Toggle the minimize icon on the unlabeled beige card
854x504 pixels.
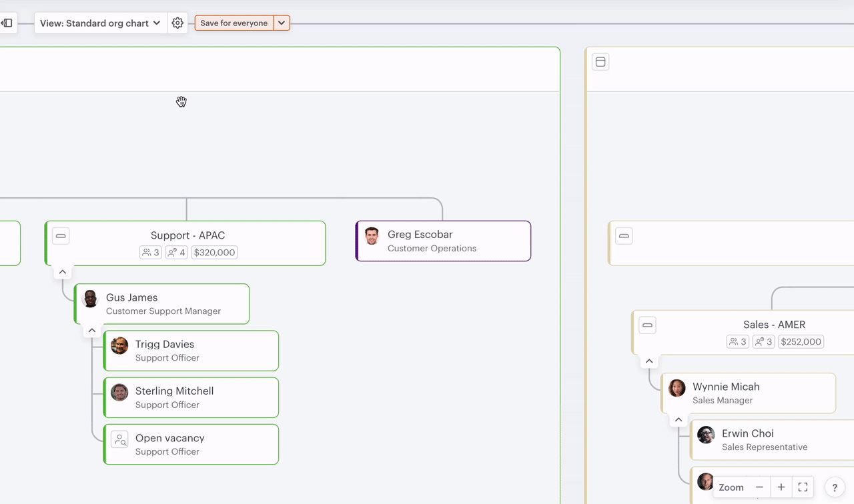click(624, 236)
